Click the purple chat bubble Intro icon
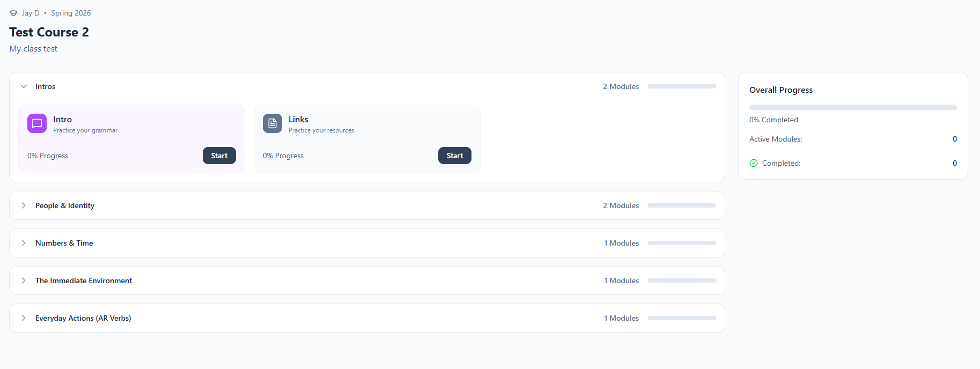 tap(37, 123)
